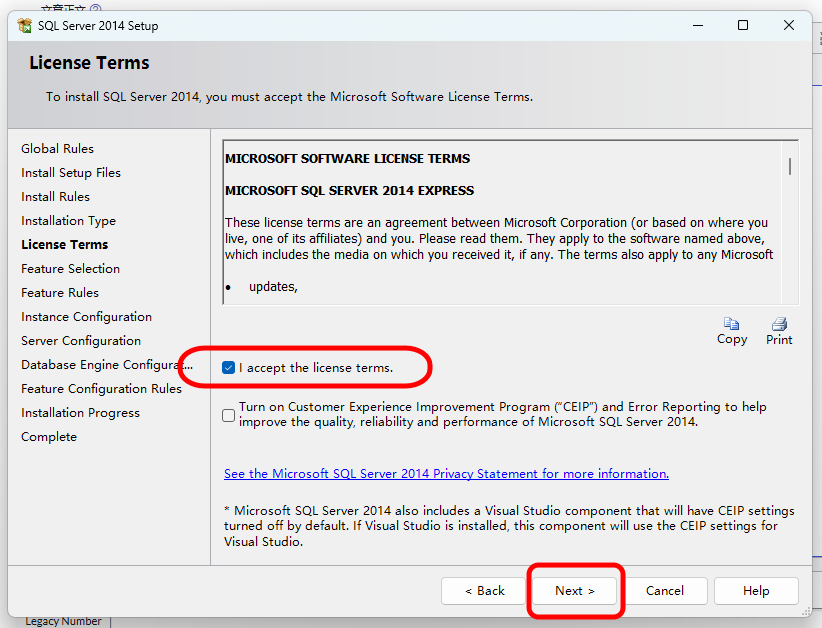This screenshot has width=822, height=628.
Task: Close the SQL Server 2014 Setup window
Action: pos(788,25)
